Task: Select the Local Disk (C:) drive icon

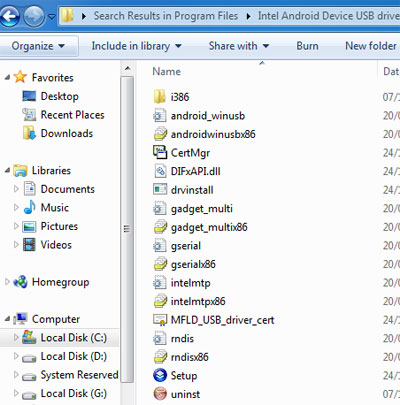Action: tap(29, 337)
